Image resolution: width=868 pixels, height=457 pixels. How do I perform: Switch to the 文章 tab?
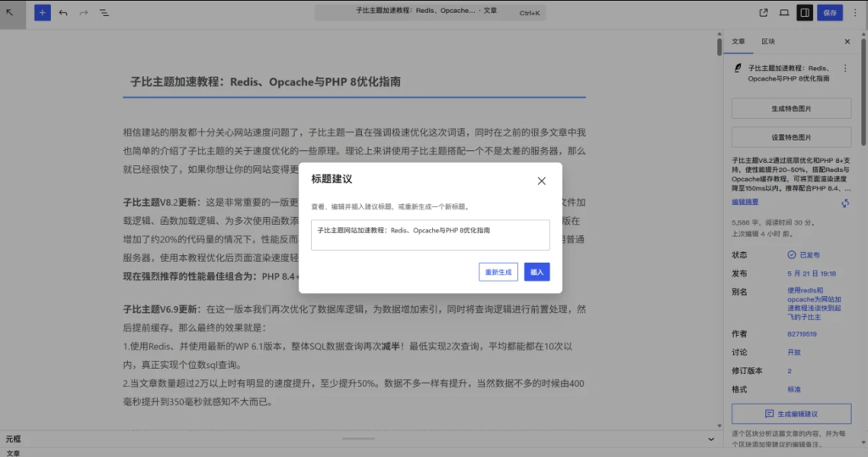(x=738, y=42)
